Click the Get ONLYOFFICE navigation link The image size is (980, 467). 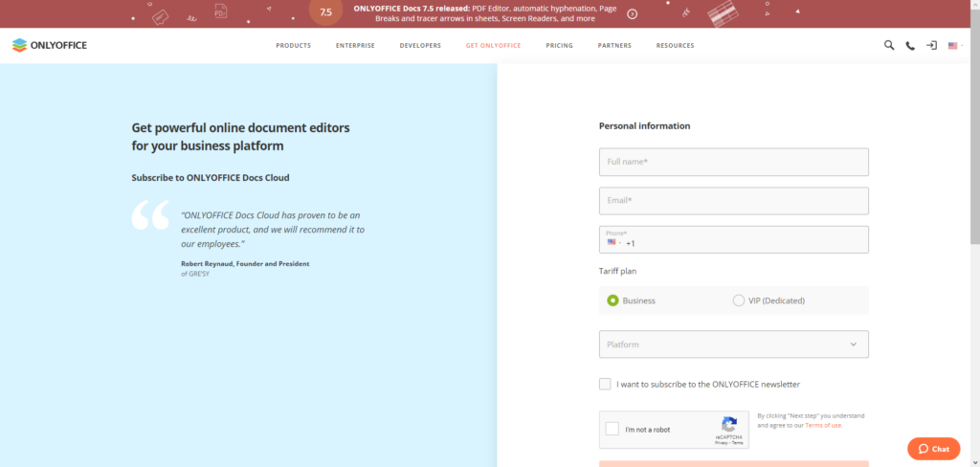click(x=493, y=45)
